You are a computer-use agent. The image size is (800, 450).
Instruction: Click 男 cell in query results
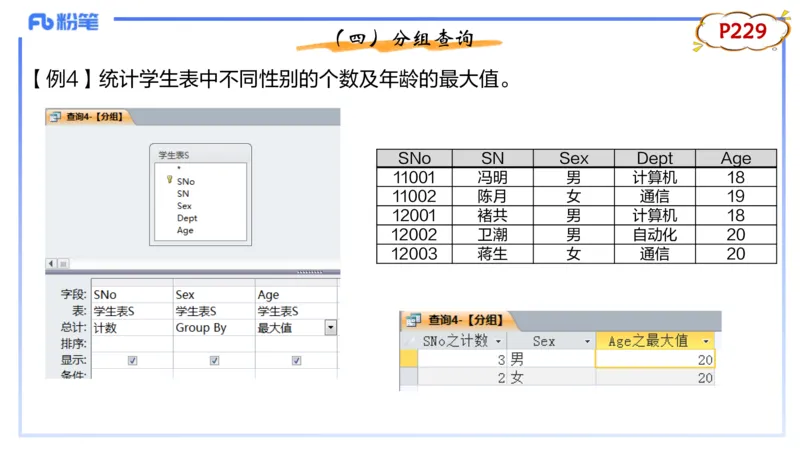pos(551,359)
